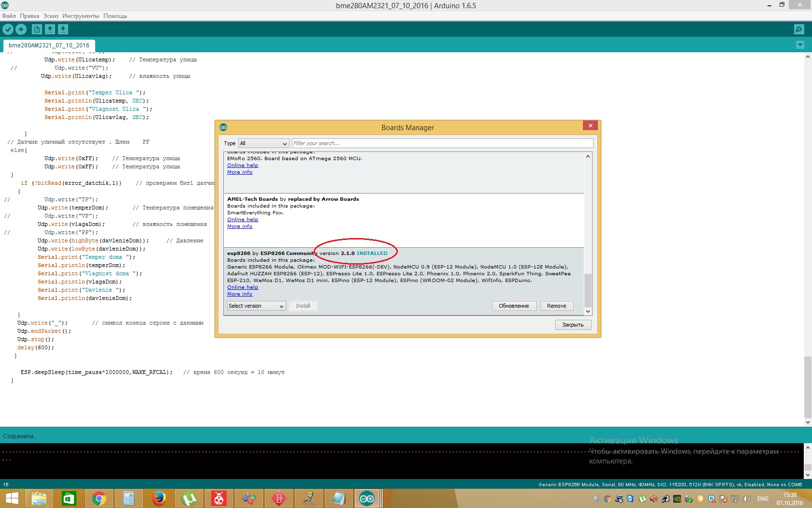The width and height of the screenshot is (812, 508).
Task: Open the Инструменты menu
Action: tap(81, 16)
